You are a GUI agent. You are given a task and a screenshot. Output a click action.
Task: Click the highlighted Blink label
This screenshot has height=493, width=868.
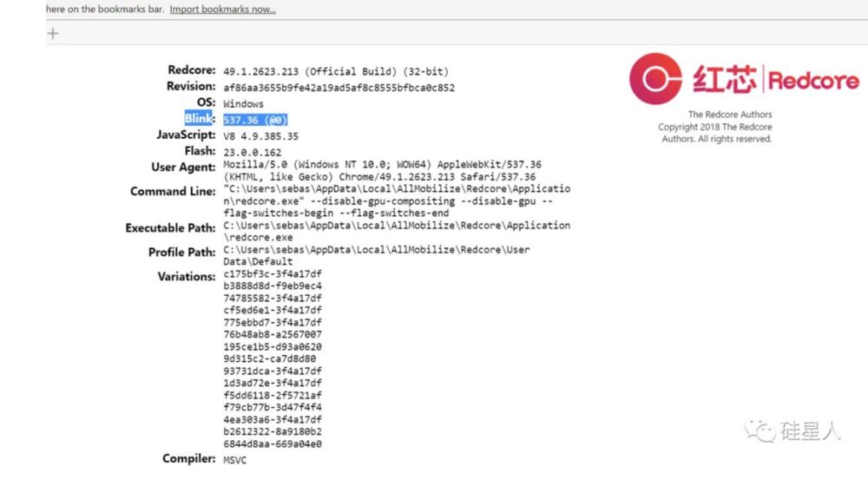pos(199,118)
